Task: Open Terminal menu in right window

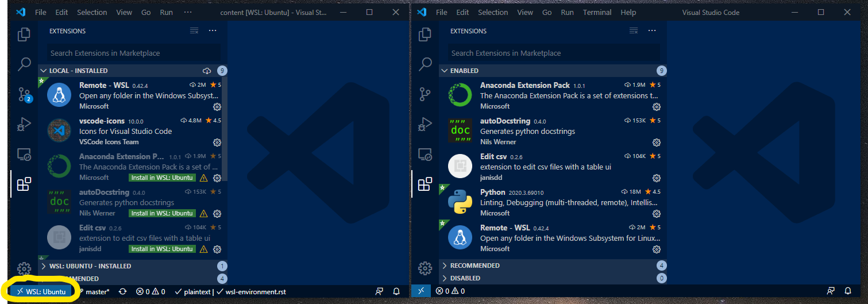Action: click(597, 12)
